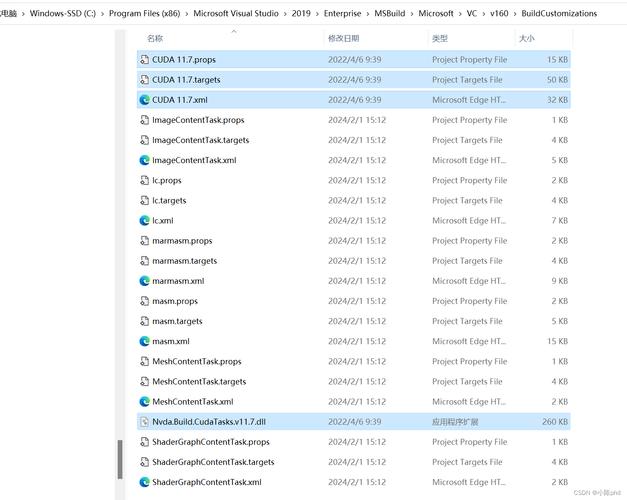Click the lc.targets file icon
627x500 pixels.
coord(144,200)
